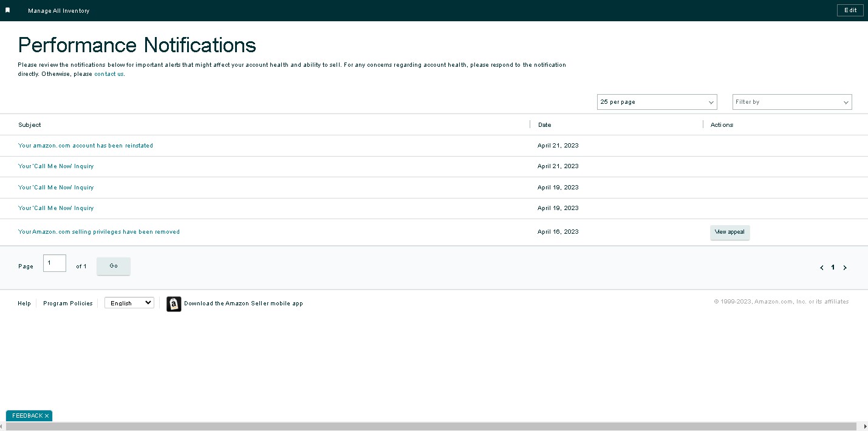Click the Actions column header

(722, 124)
